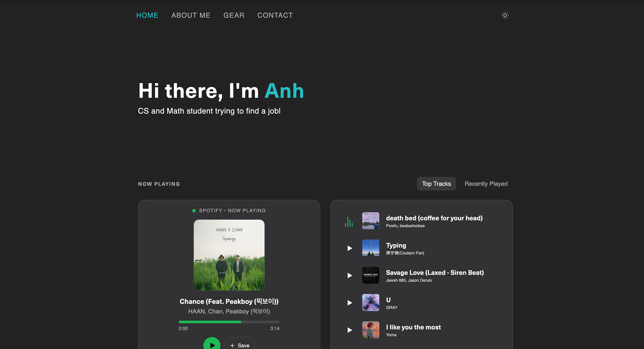Switch to the Recently Played tab
Screen dimensions: 644x349
pos(486,184)
